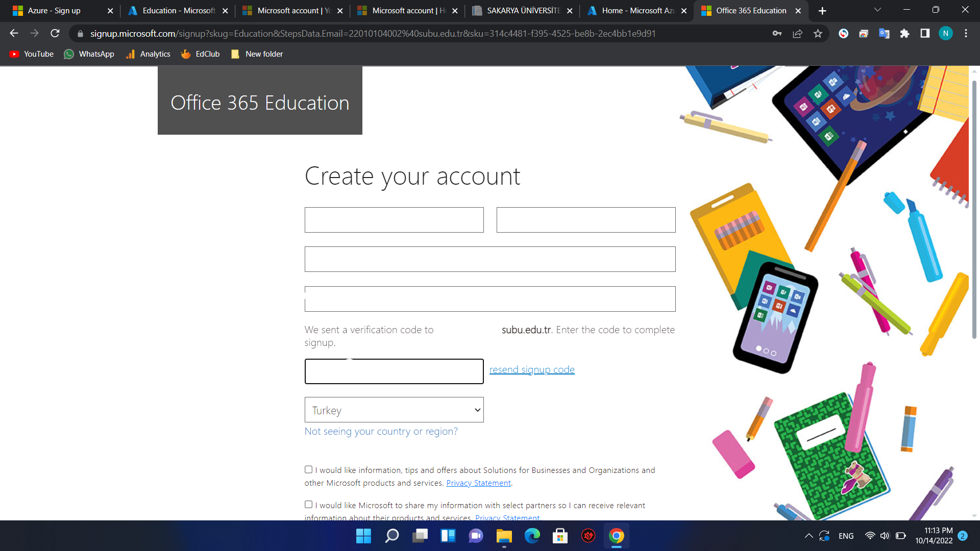This screenshot has height=551, width=980.
Task: Open the tab search chevron dropdown
Action: tap(877, 10)
